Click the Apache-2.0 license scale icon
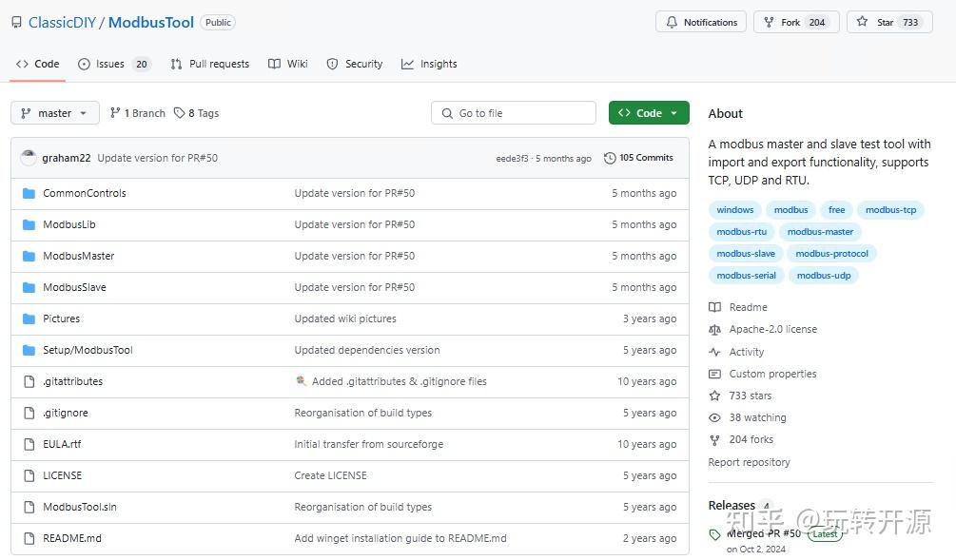956x560 pixels. coord(715,329)
